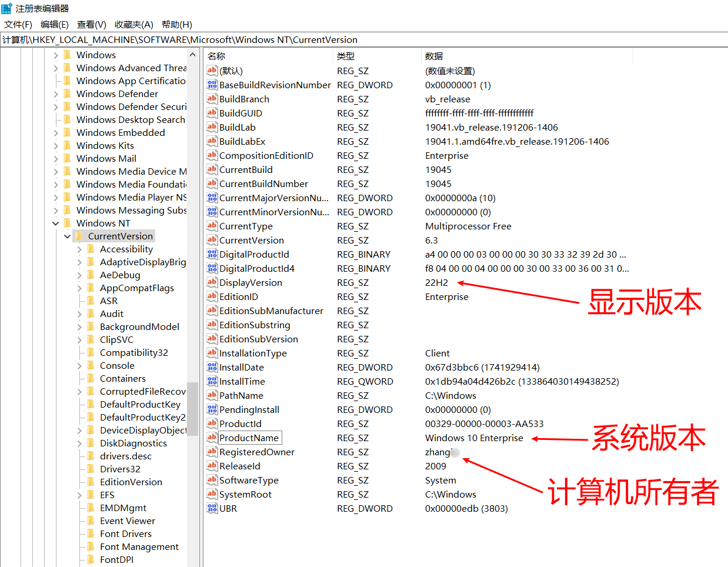Select the ReleaseId value name
Image resolution: width=728 pixels, height=567 pixels.
coord(240,466)
